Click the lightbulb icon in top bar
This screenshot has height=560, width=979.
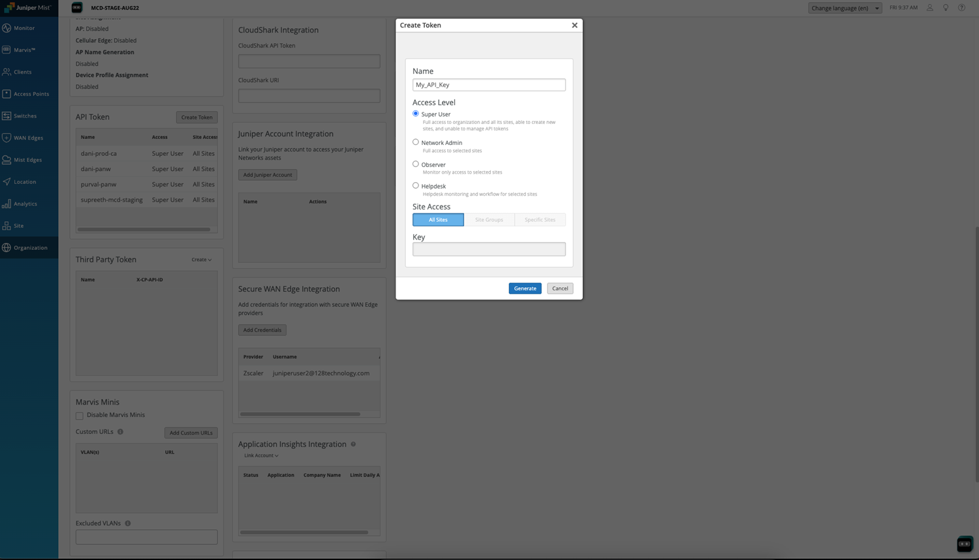tap(946, 8)
